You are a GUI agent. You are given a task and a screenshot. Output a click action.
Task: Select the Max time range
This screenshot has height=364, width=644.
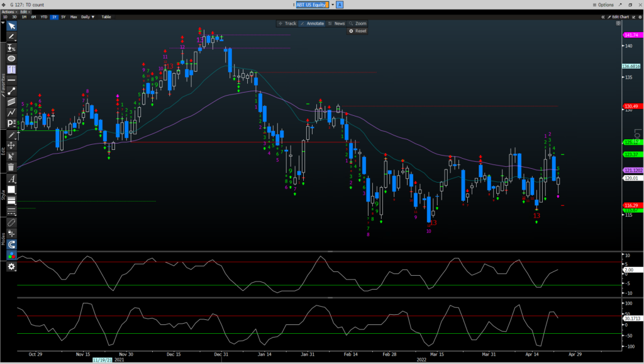click(74, 17)
